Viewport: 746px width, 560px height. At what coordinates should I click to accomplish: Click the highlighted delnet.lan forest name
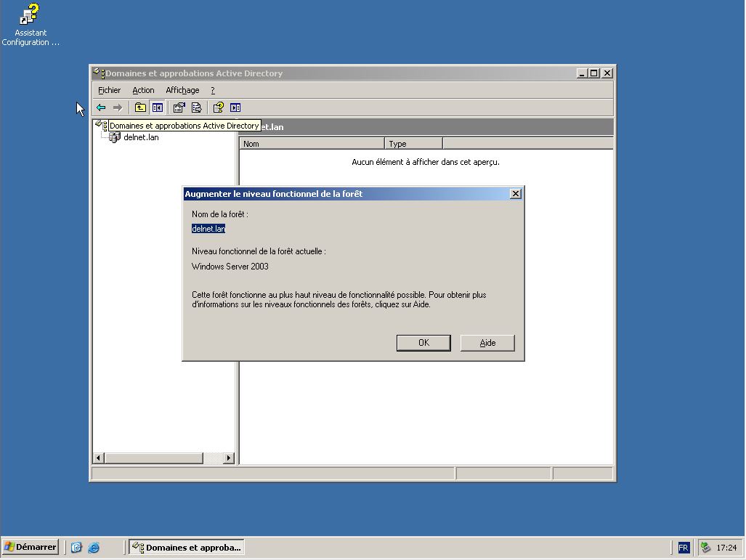(208, 229)
